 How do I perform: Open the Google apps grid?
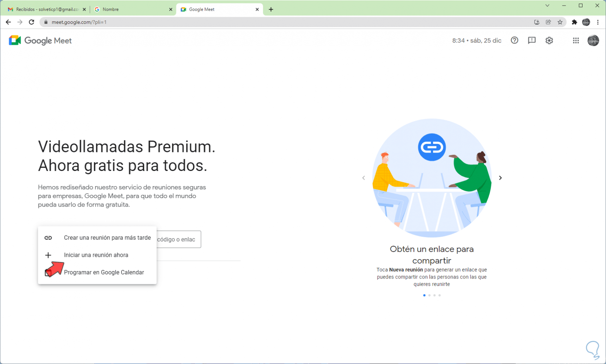click(x=576, y=40)
